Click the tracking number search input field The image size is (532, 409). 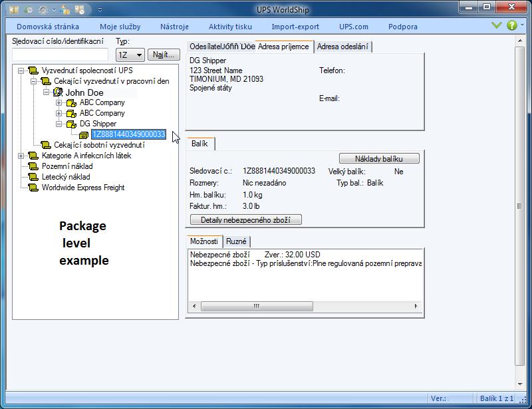pos(60,55)
